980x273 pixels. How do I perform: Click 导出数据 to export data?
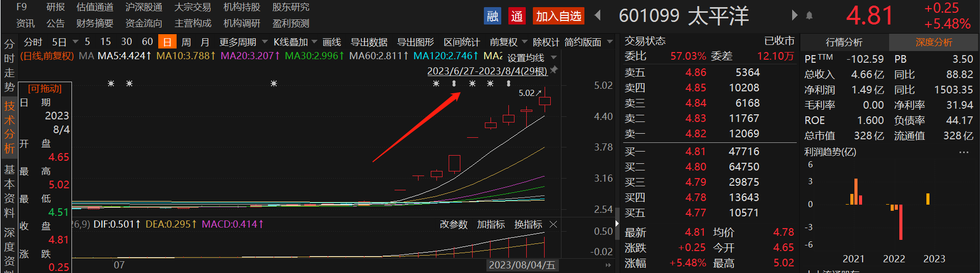[369, 42]
